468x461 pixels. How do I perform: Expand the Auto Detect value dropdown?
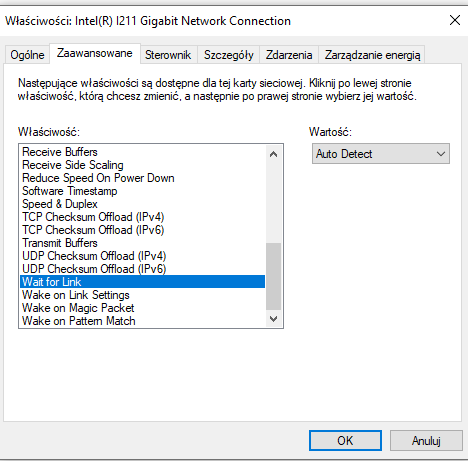(381, 154)
